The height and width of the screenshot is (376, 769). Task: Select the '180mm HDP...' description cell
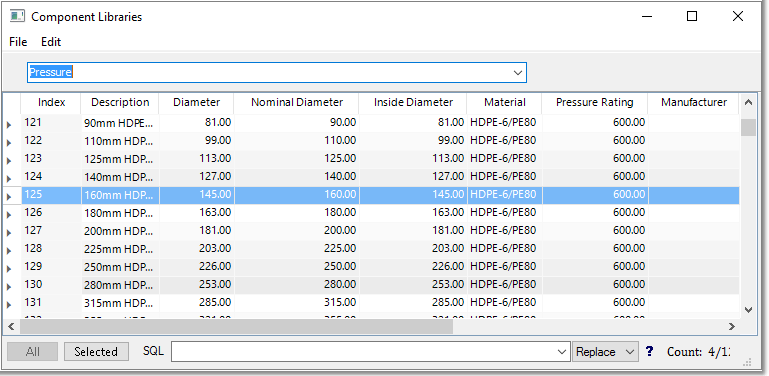(120, 213)
